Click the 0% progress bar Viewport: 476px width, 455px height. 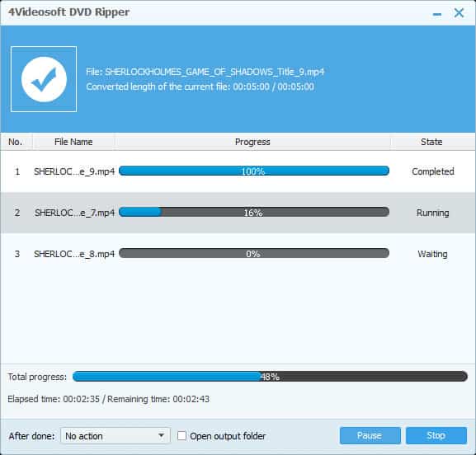[254, 253]
